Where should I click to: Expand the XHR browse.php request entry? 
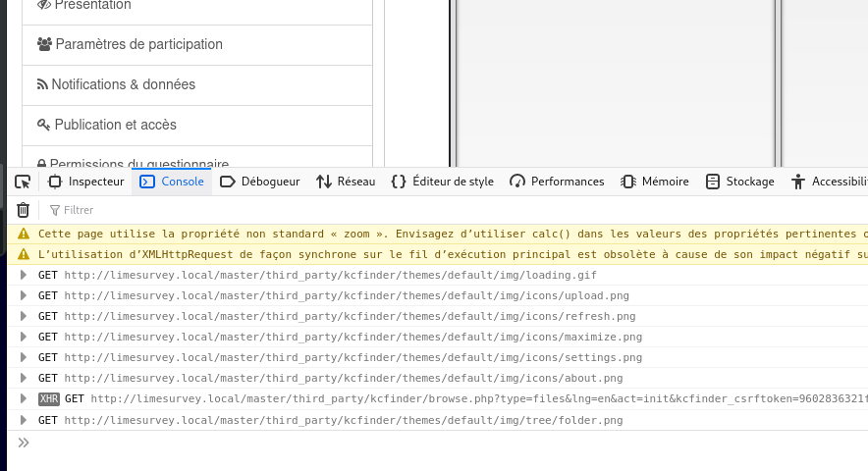[24, 398]
